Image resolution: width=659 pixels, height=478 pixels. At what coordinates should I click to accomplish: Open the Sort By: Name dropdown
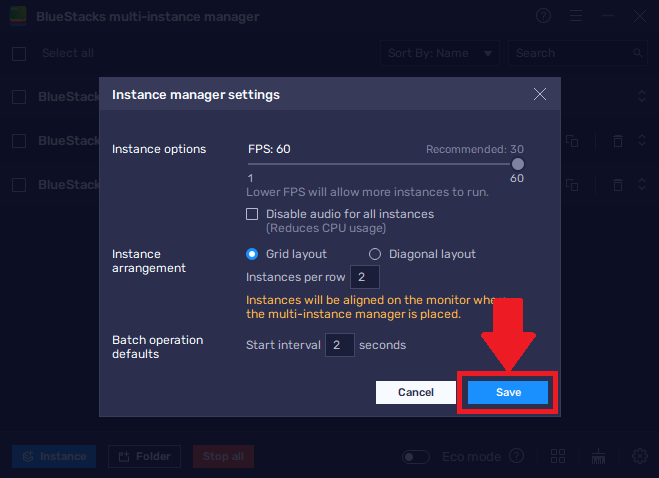(439, 53)
